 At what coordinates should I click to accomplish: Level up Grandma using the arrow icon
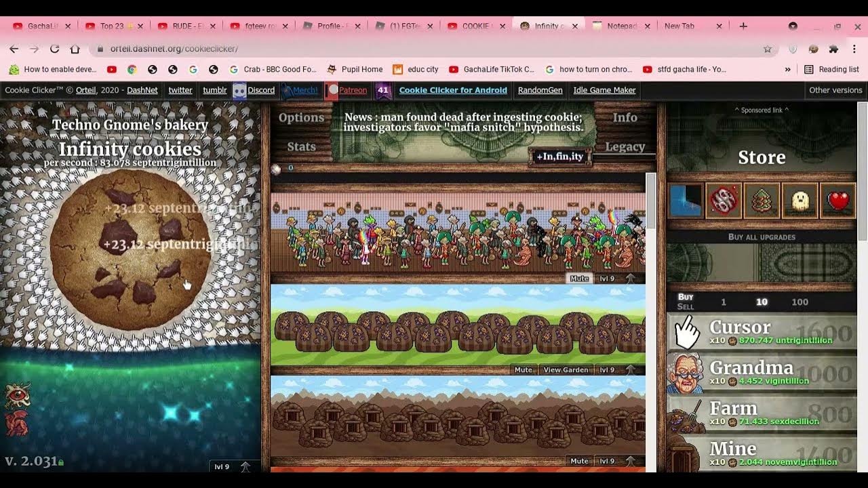[630, 279]
